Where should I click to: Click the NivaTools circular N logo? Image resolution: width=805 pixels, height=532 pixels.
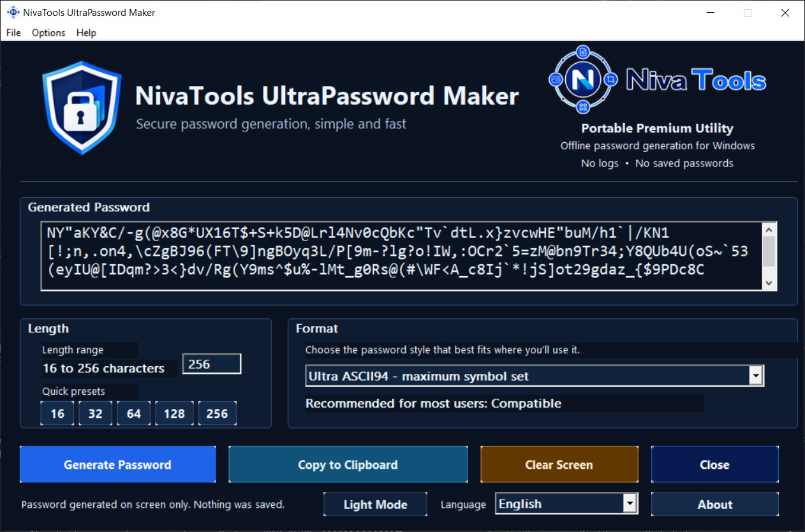click(x=582, y=80)
